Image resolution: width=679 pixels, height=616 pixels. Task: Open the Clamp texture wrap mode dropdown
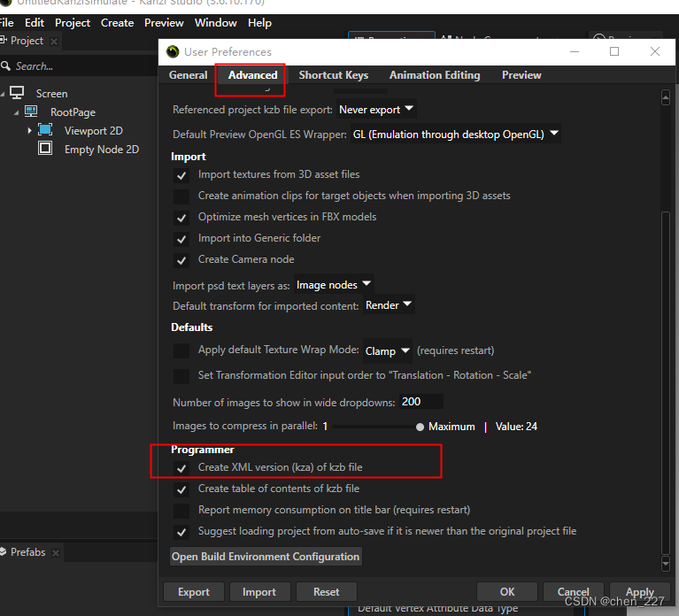(x=387, y=350)
